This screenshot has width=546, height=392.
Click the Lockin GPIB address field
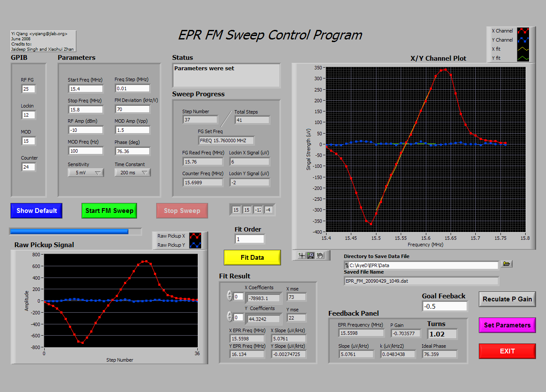click(29, 115)
